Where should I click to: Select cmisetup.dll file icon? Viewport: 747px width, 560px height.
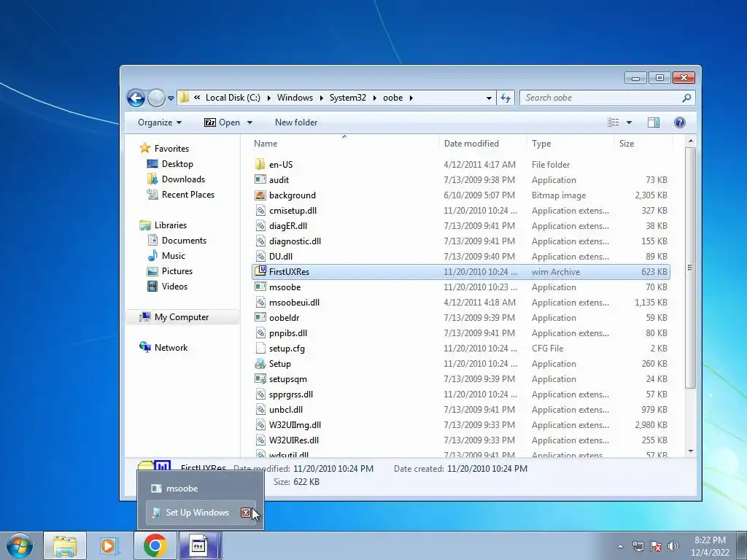[x=260, y=211]
